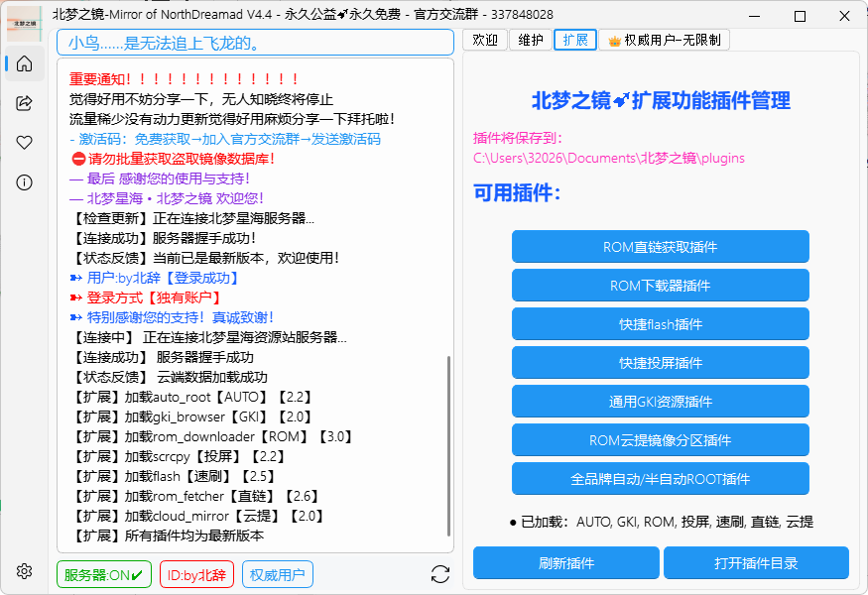Click the ROM直链获取插件 button
This screenshot has height=595, width=868.
[660, 247]
